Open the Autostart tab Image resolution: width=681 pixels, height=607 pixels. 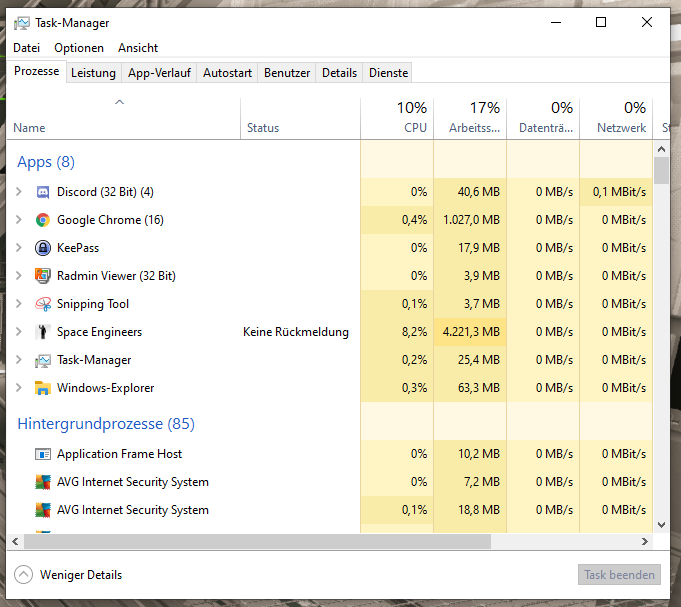point(227,73)
